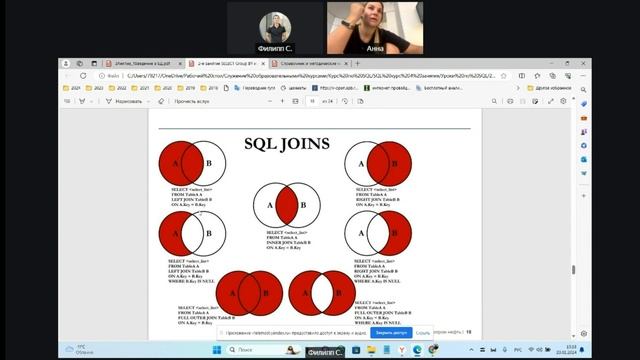
Task: Open the Другое избранное folder
Action: click(x=549, y=88)
